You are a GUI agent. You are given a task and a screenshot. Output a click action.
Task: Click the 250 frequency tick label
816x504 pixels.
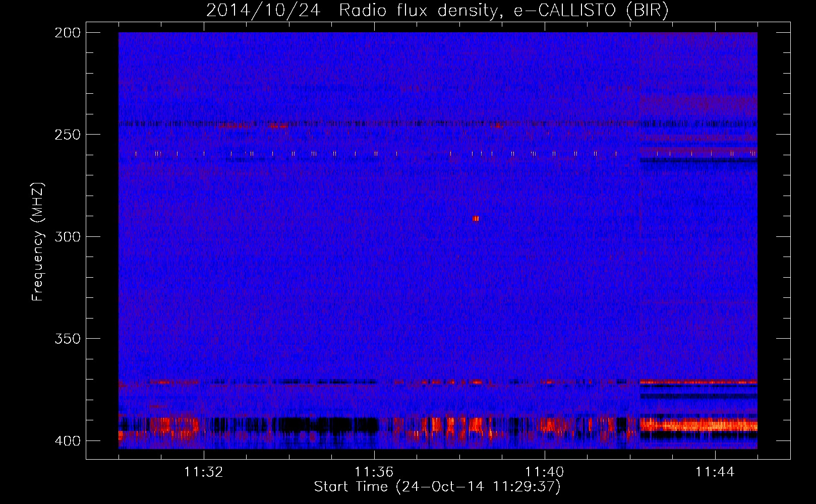68,135
